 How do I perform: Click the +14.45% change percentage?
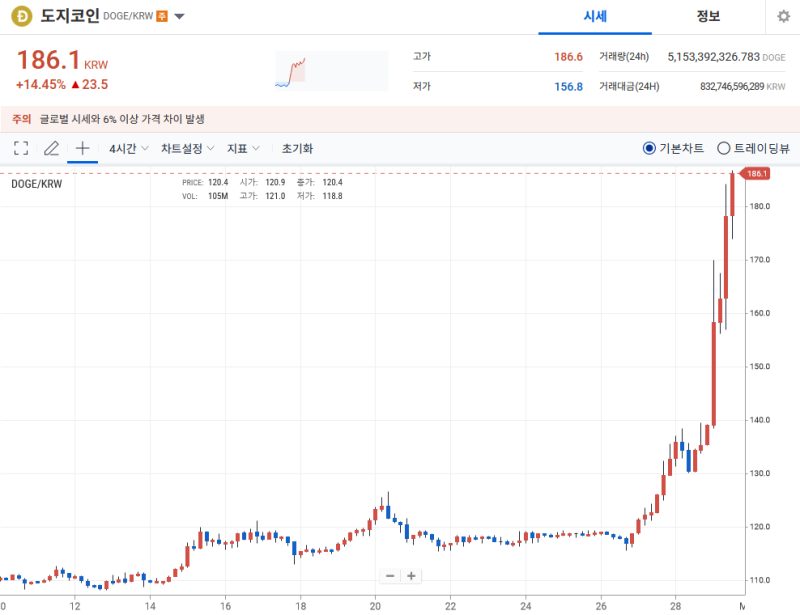click(41, 85)
